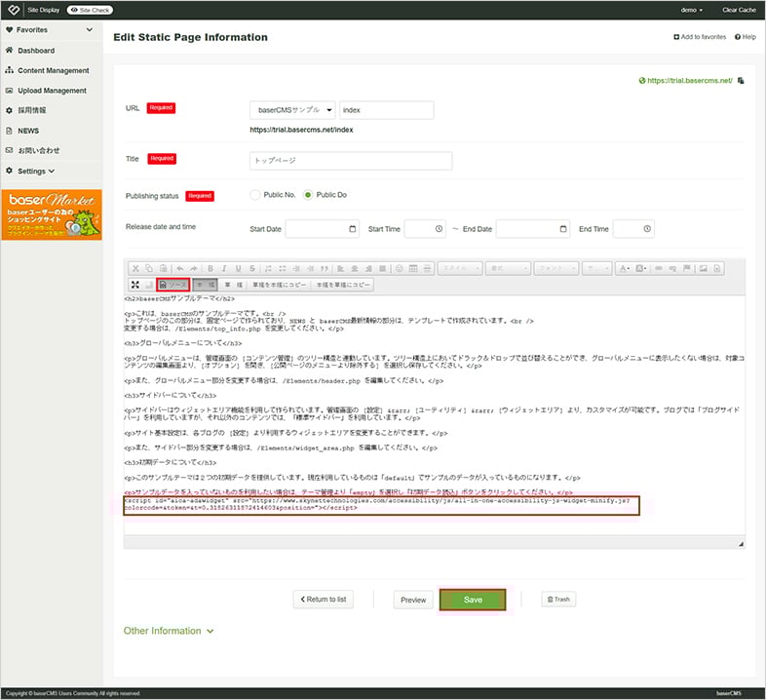
Task: Open NEWS in sidebar
Action: 28,131
